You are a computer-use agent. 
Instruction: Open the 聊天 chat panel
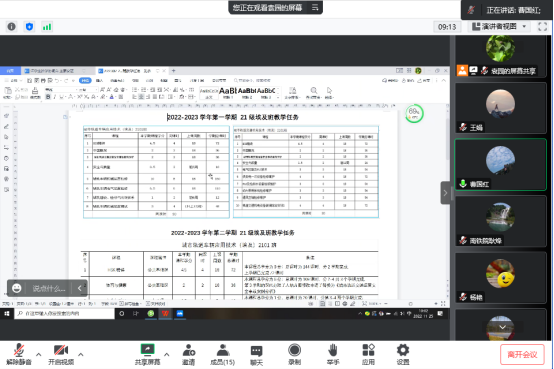click(257, 355)
